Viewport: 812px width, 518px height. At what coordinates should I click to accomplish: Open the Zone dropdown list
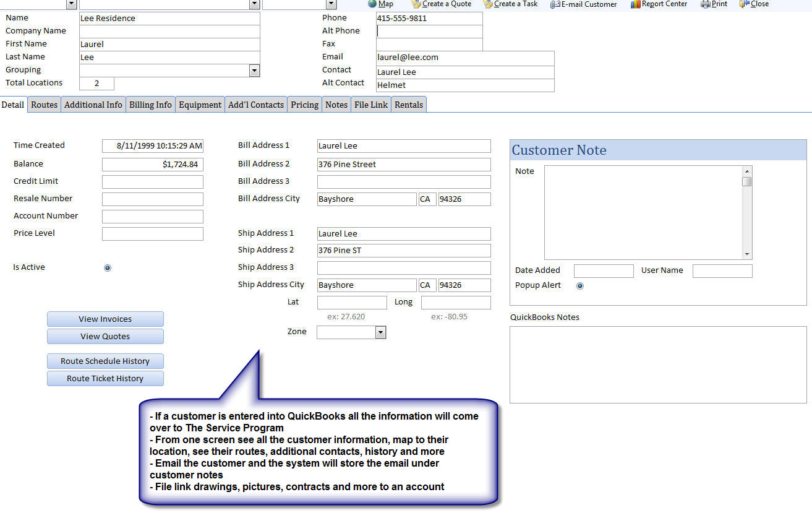(x=381, y=333)
